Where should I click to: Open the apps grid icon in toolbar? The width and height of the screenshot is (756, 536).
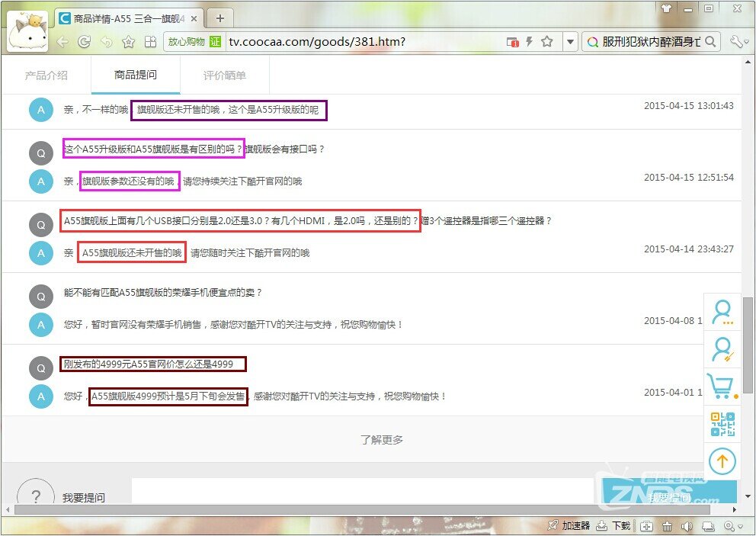coord(150,42)
